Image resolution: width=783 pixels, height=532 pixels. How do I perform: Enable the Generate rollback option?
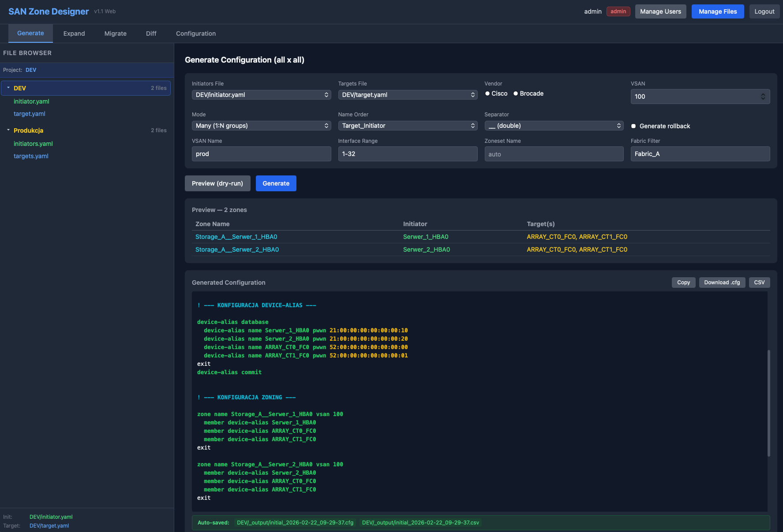[634, 126]
